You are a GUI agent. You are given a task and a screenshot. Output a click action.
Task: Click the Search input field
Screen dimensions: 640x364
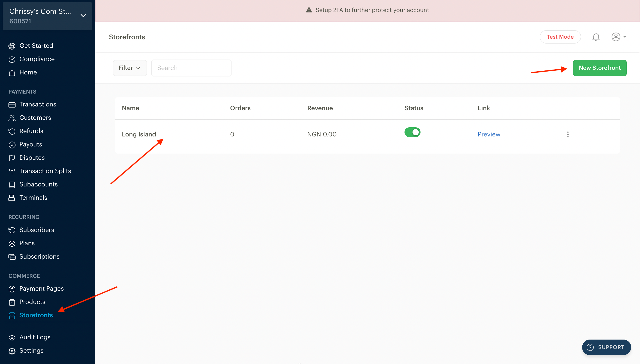tap(191, 68)
